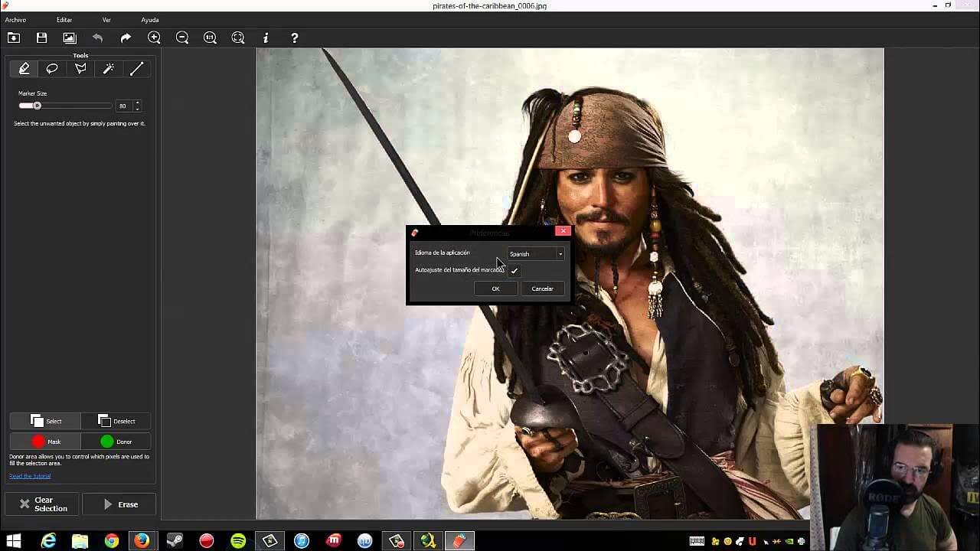
Task: Toggle Autoajuste del tamaño del marcador checkbox
Action: click(x=514, y=270)
